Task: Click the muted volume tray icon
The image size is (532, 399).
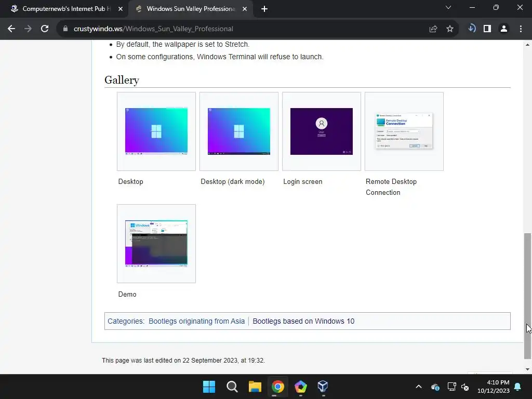Action: [465, 387]
